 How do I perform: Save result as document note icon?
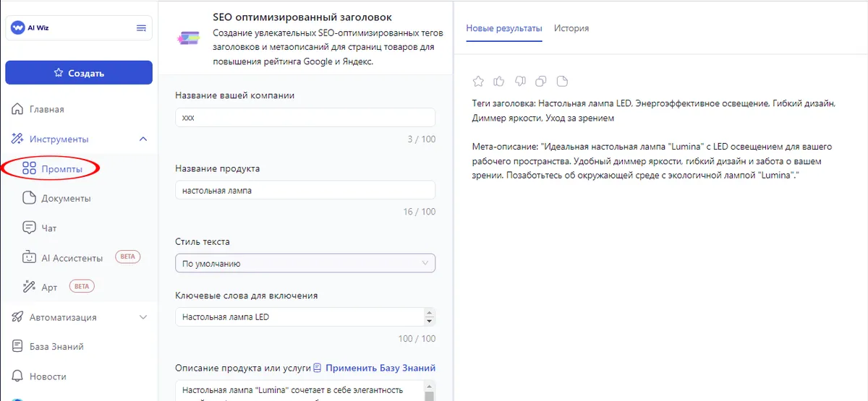(x=563, y=80)
